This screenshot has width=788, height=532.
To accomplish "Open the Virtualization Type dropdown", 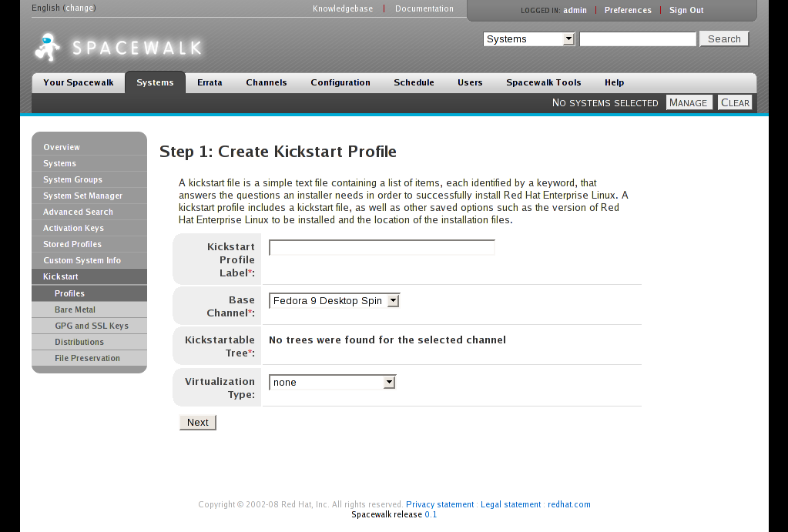I will coord(332,383).
